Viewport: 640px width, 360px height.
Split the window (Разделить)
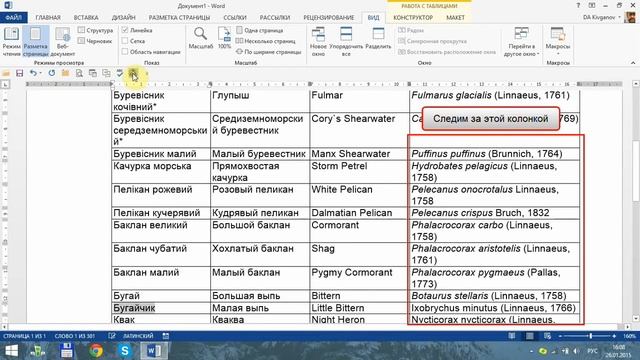[x=378, y=38]
